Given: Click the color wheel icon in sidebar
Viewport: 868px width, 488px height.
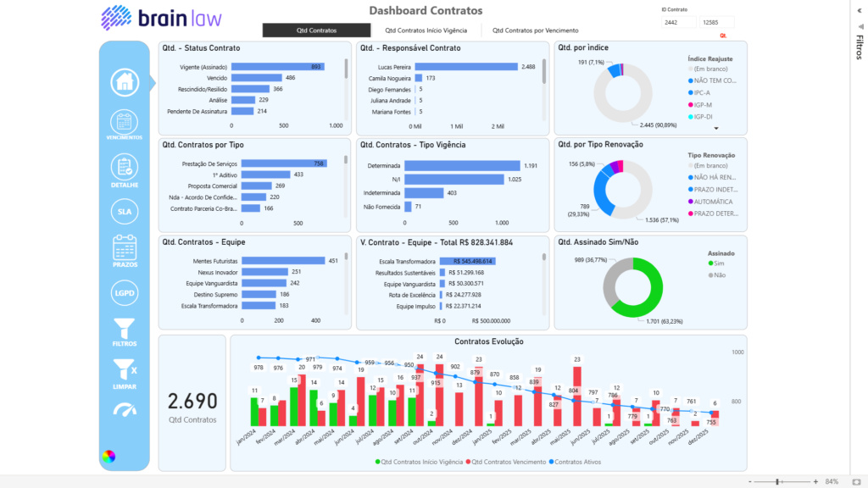Looking at the screenshot, I should point(108,457).
